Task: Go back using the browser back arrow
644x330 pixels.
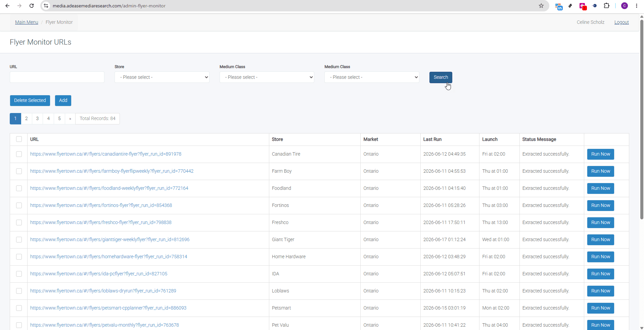Action: pos(7,6)
